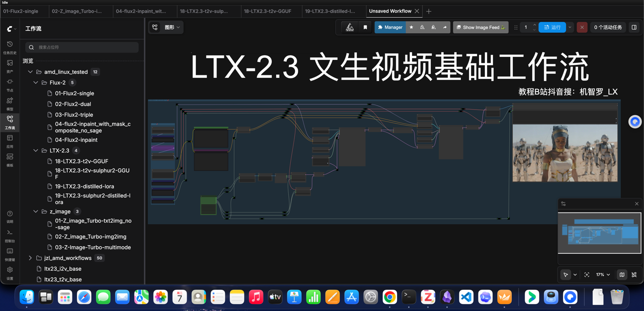Open the pointer mode dropdown chevron
Viewport: 644px width, 311px height.
click(575, 275)
